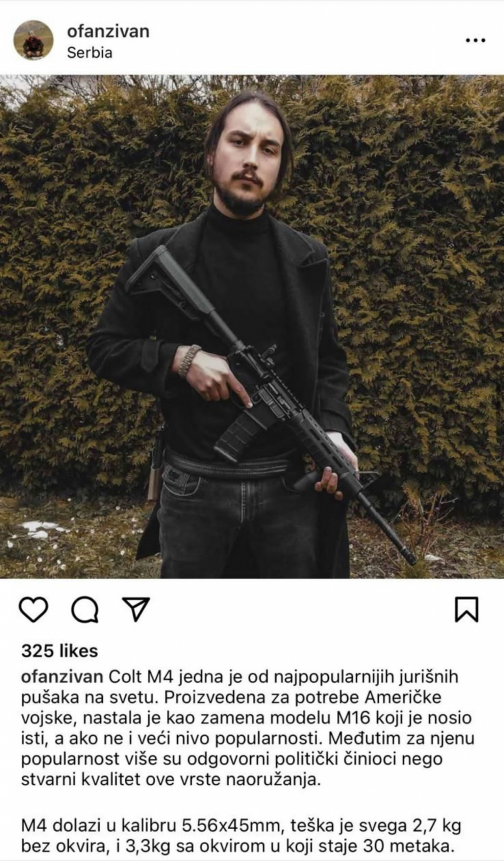Share the post using the paper plane icon
The height and width of the screenshot is (861, 504).
136,609
